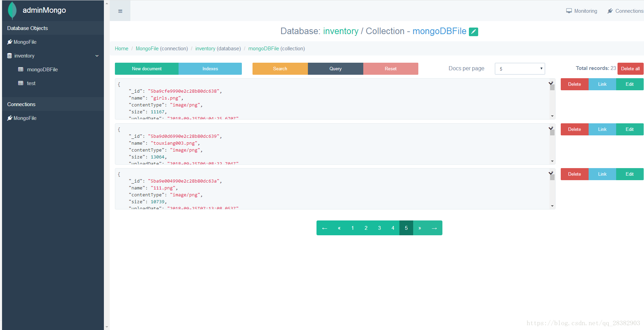Select inventory database in sidebar
Image resolution: width=644 pixels, height=330 pixels.
pos(24,56)
